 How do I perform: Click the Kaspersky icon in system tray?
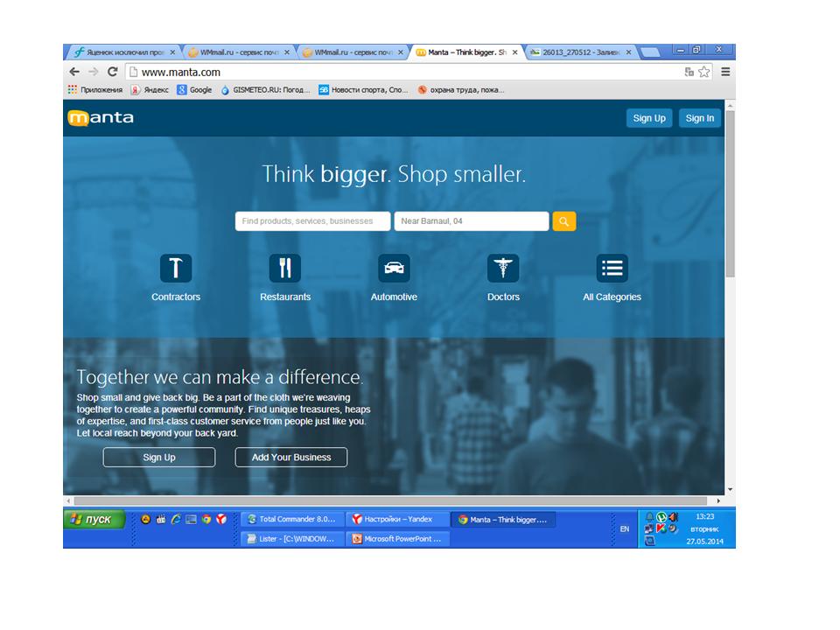coord(661,528)
